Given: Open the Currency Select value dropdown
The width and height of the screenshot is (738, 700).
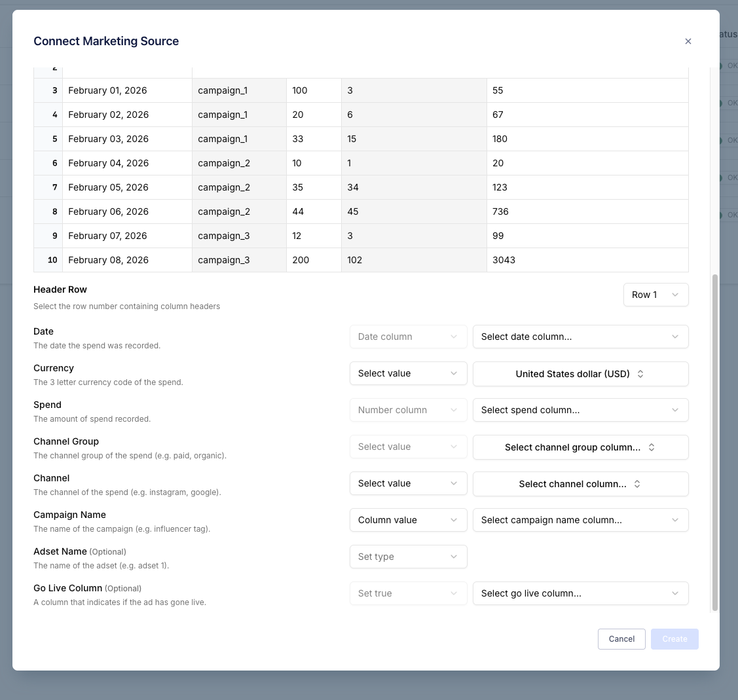Looking at the screenshot, I should [408, 373].
